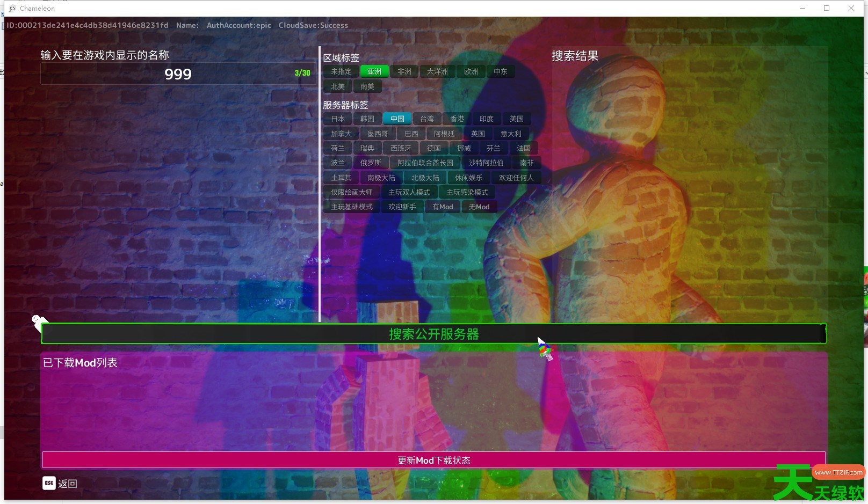Toggle the 瑞典 server tag

coord(367,148)
